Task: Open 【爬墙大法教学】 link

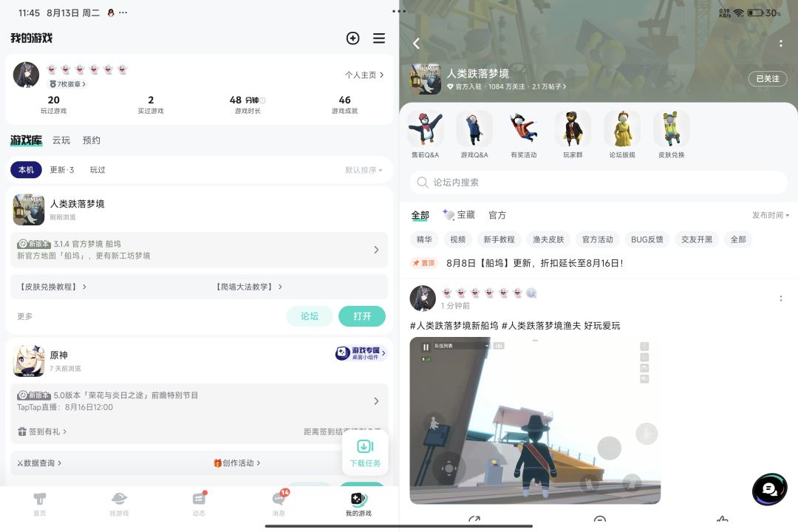Action: [x=248, y=287]
